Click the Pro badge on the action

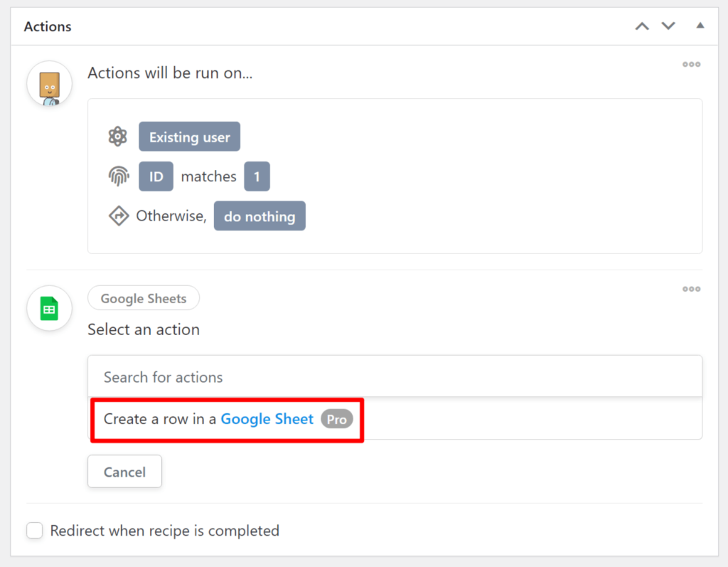tap(336, 419)
